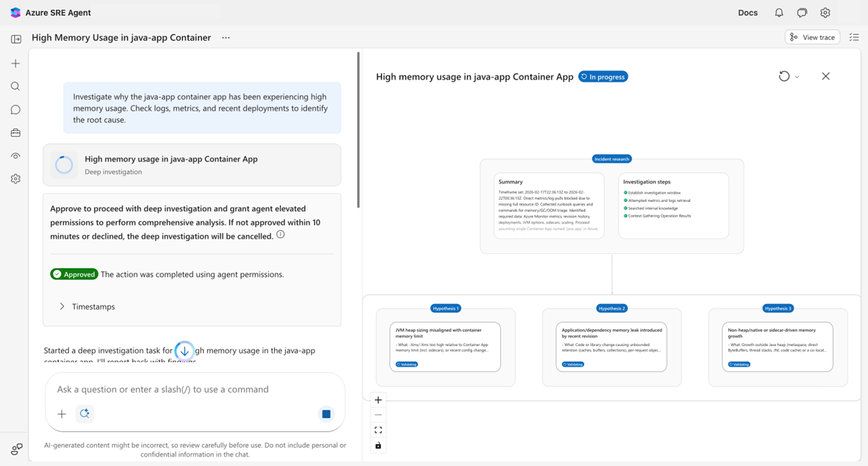
Task: Open the checklist icon beside View trace
Action: tap(854, 37)
